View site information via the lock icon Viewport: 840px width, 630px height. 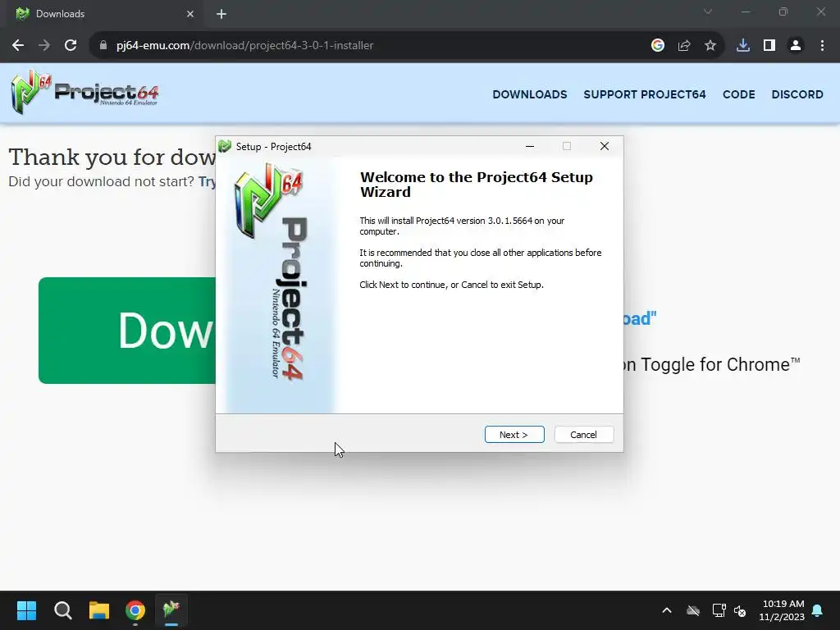point(103,46)
